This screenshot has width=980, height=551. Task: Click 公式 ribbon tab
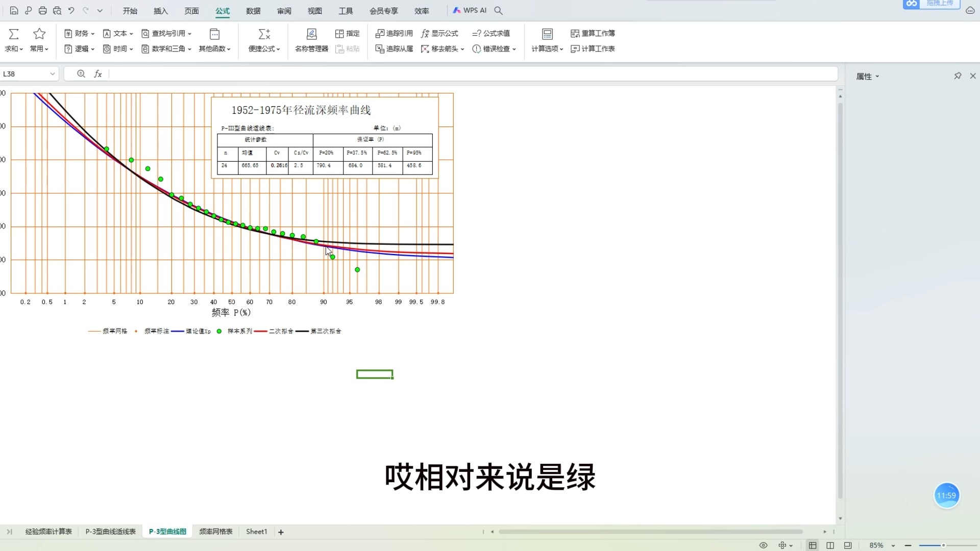click(223, 10)
